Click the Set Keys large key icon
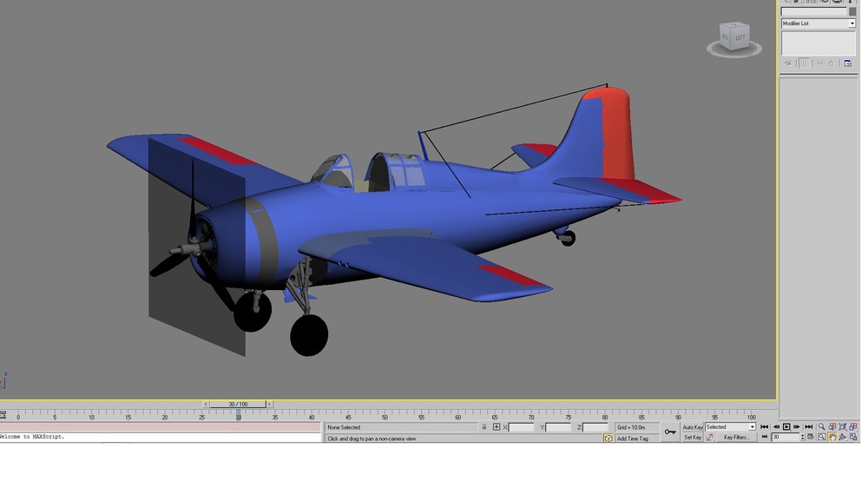The height and width of the screenshot is (488, 868). pyautogui.click(x=670, y=432)
